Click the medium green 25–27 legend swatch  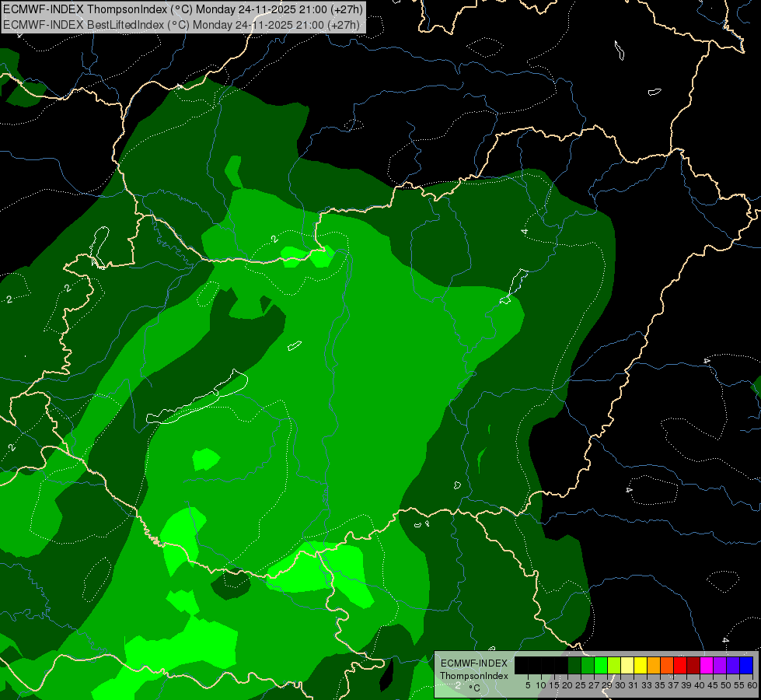coord(588,665)
